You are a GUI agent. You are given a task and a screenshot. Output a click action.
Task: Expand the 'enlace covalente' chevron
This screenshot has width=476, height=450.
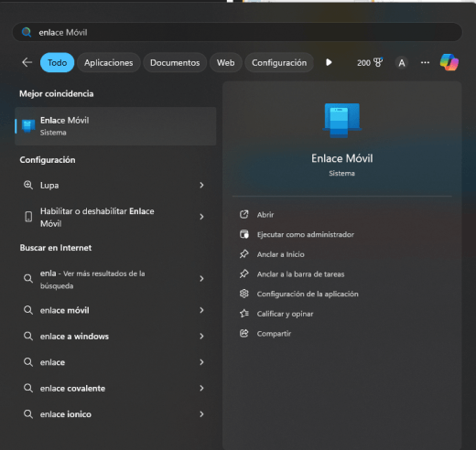click(201, 388)
